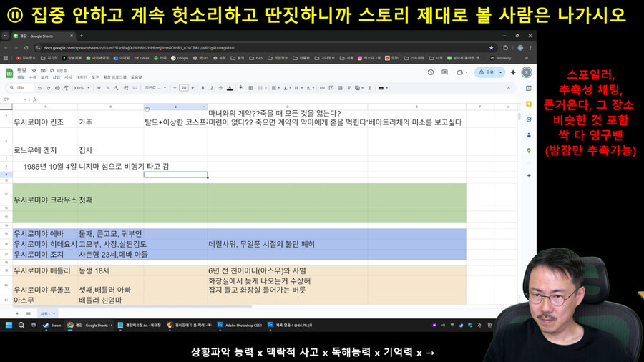
Task: Open the 데이터 menu
Action: tap(82, 77)
